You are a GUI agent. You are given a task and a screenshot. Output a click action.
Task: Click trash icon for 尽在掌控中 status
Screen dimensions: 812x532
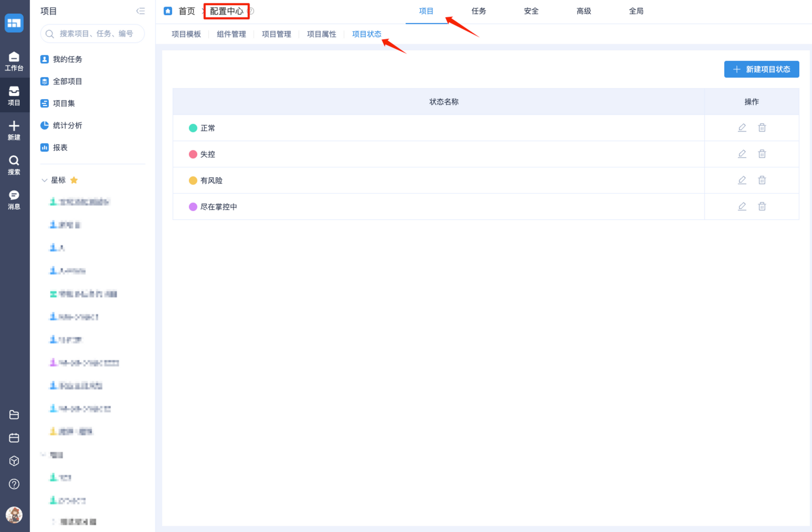coord(762,206)
